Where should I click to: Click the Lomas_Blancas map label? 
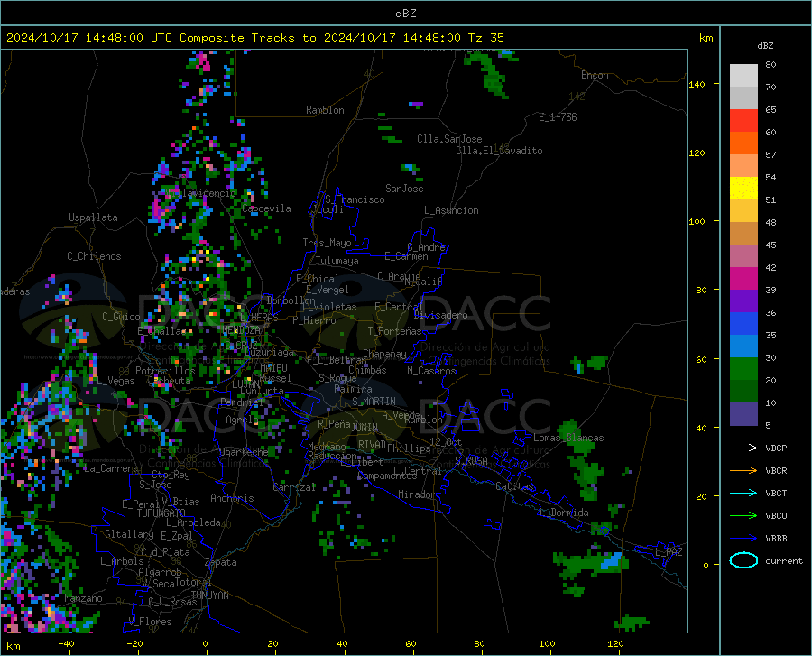pyautogui.click(x=568, y=438)
